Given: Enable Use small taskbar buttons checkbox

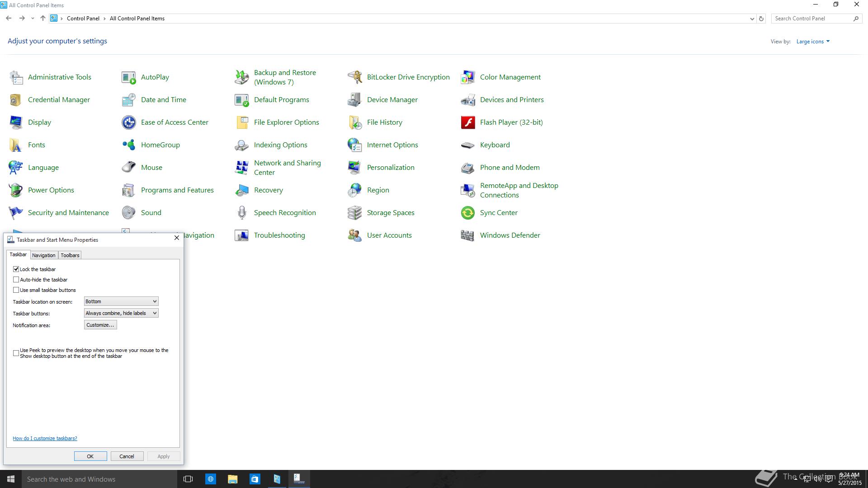Looking at the screenshot, I should click(16, 290).
